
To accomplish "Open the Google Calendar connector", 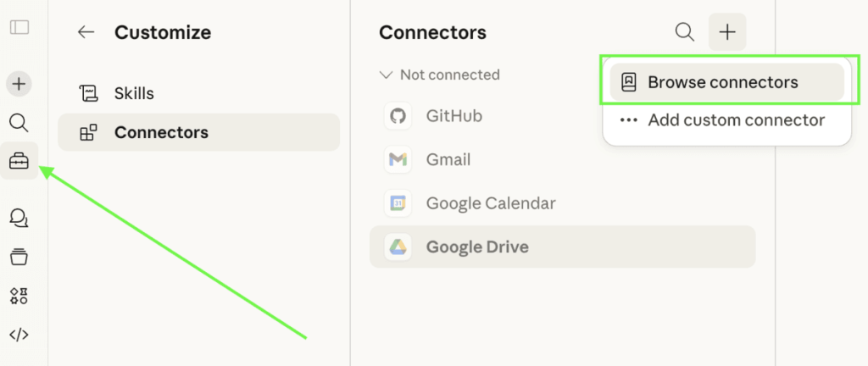I will click(490, 203).
